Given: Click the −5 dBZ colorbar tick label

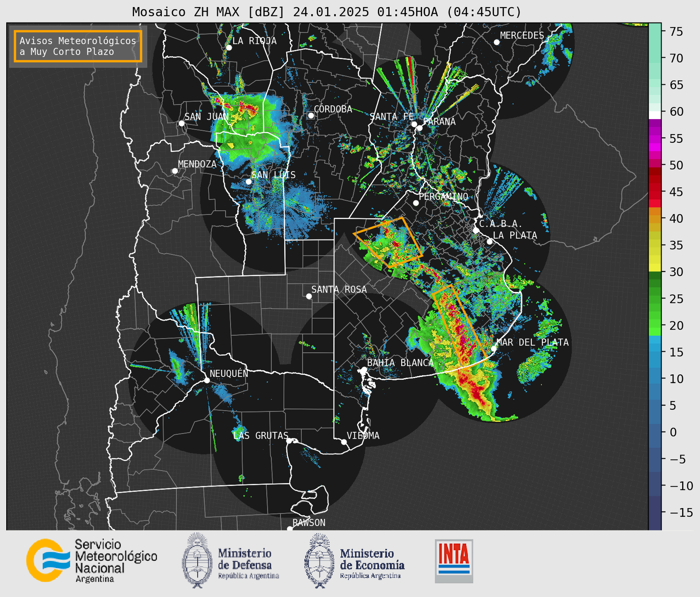Looking at the screenshot, I should (678, 459).
